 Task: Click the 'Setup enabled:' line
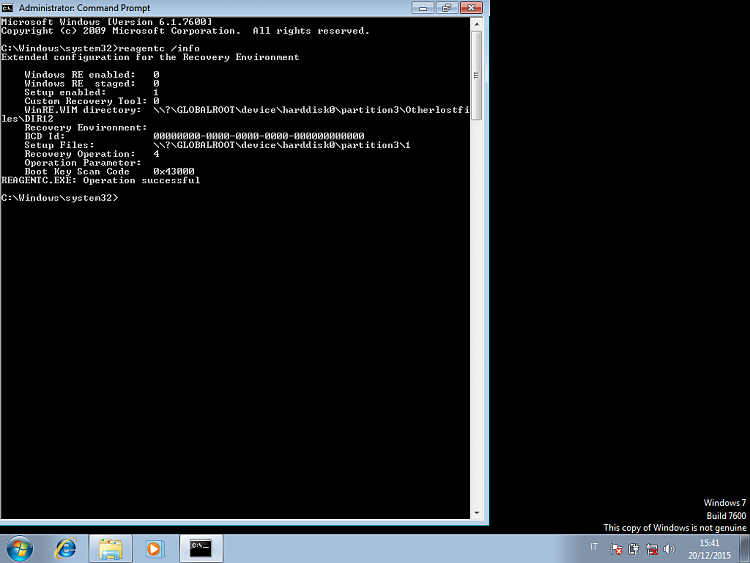[91, 92]
